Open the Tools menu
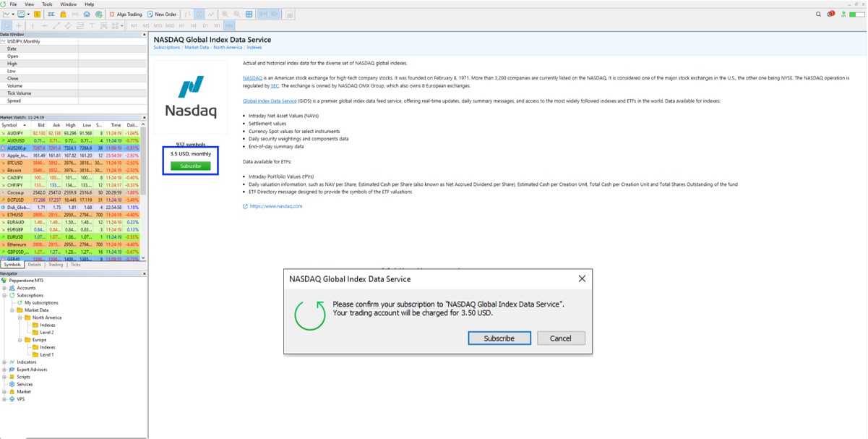This screenshot has height=439, width=868. [47, 4]
